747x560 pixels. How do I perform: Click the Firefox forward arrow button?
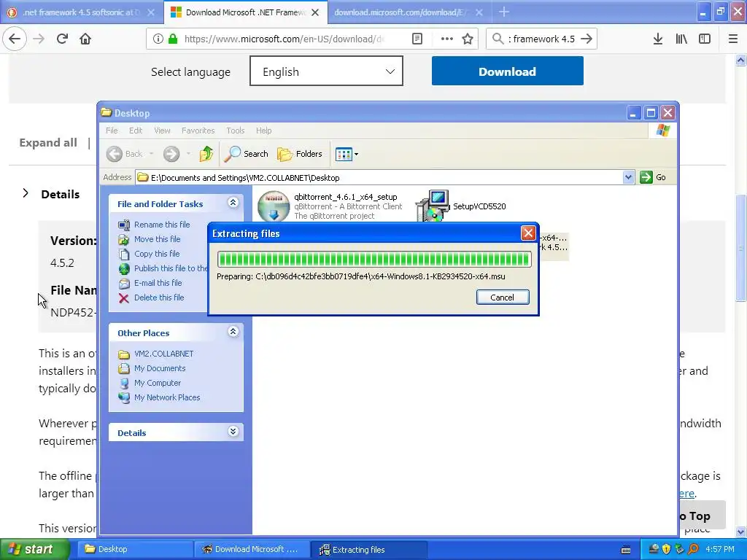tap(39, 39)
